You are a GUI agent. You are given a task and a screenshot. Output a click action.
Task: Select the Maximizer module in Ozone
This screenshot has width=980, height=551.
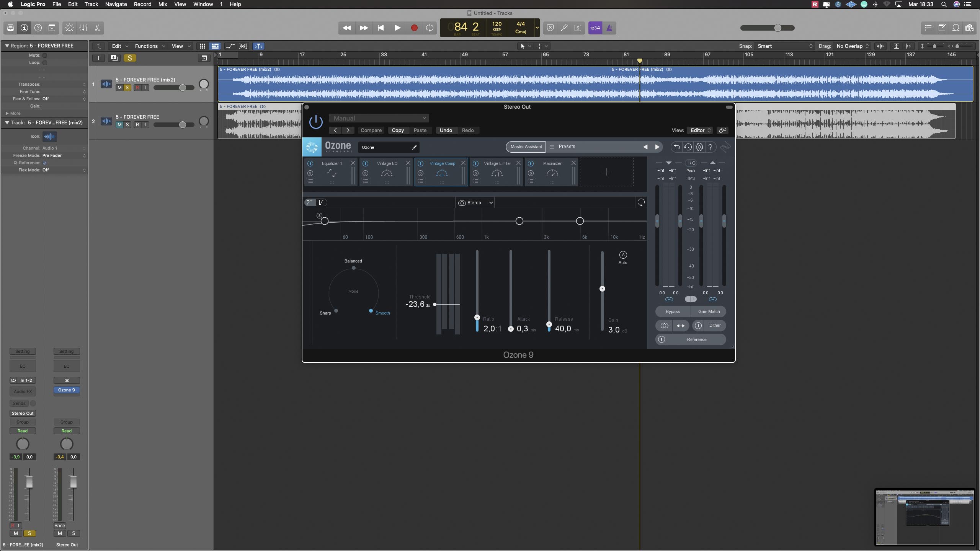click(552, 172)
